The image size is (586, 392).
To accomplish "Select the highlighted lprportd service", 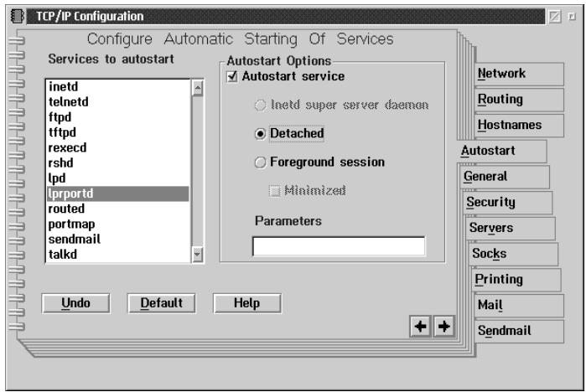I will [117, 193].
